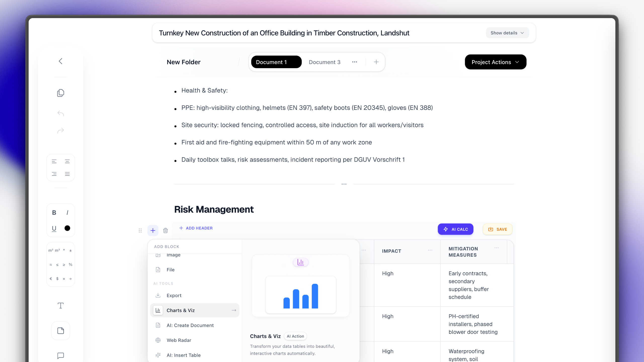The height and width of the screenshot is (362, 644).
Task: Open Project Actions dropdown
Action: click(x=495, y=62)
